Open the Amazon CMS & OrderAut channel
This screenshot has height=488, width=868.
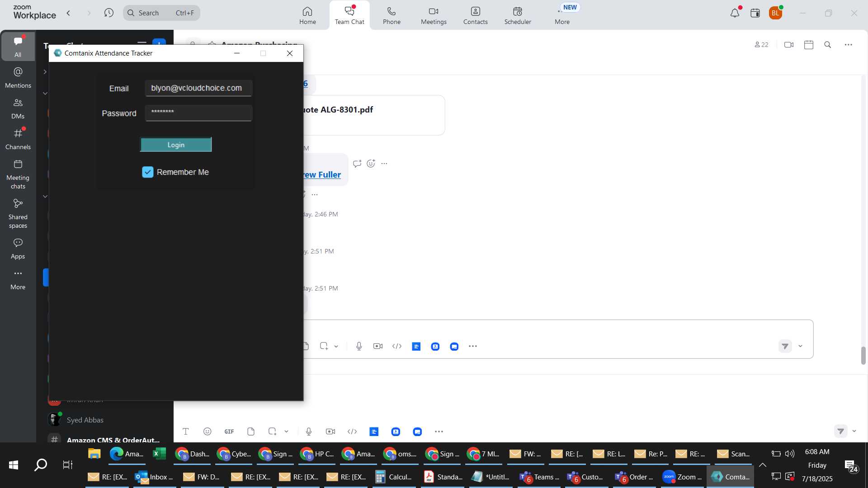113,439
